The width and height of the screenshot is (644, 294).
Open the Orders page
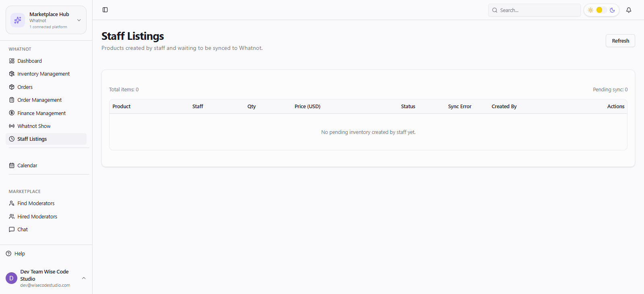click(46, 87)
